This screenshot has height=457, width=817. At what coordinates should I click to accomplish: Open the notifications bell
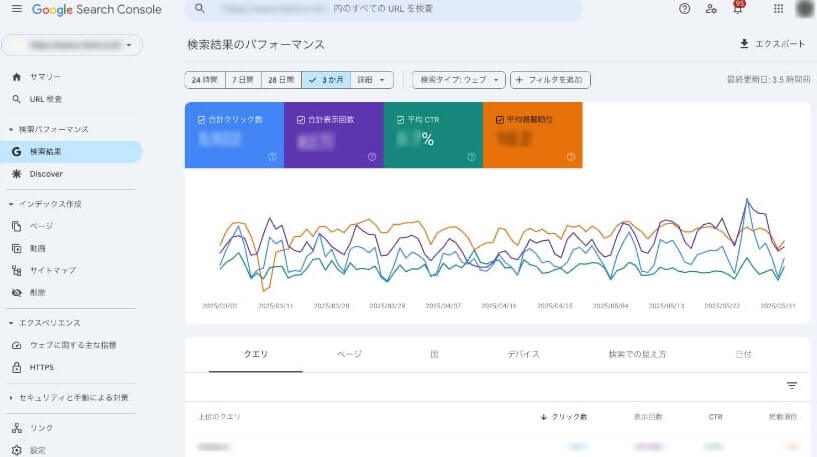coord(737,8)
